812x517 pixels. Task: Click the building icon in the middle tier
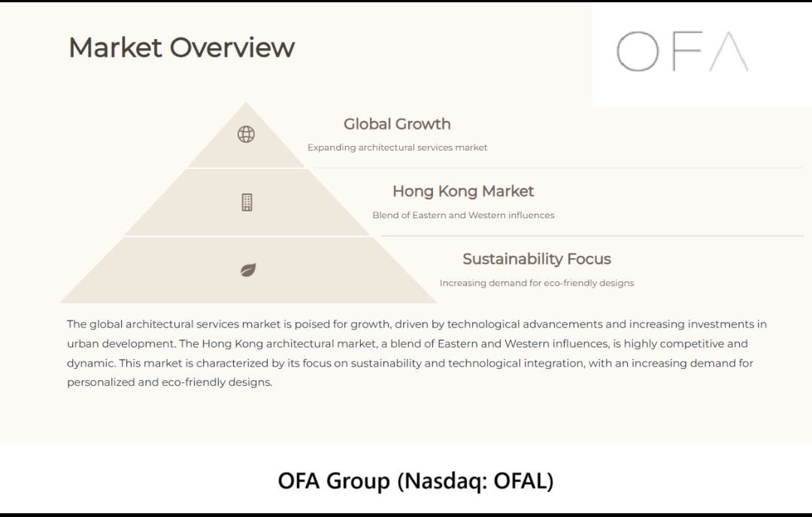pos(247,202)
